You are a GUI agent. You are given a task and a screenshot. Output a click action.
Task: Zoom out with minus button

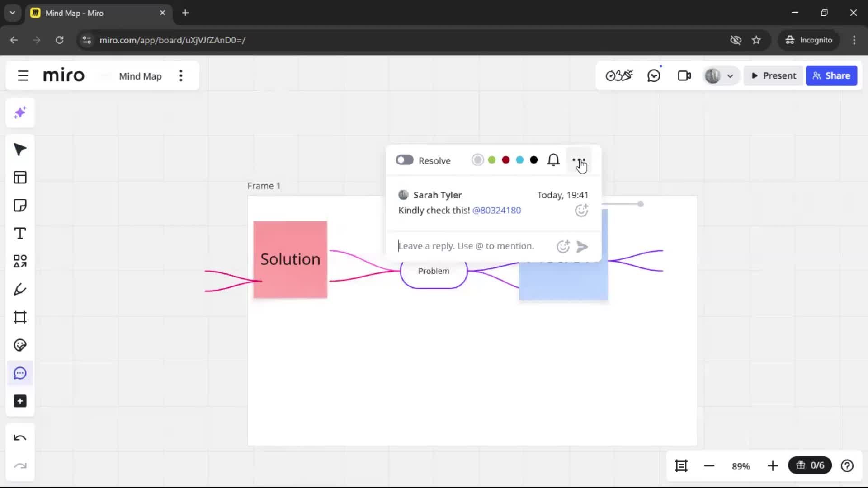tap(709, 465)
